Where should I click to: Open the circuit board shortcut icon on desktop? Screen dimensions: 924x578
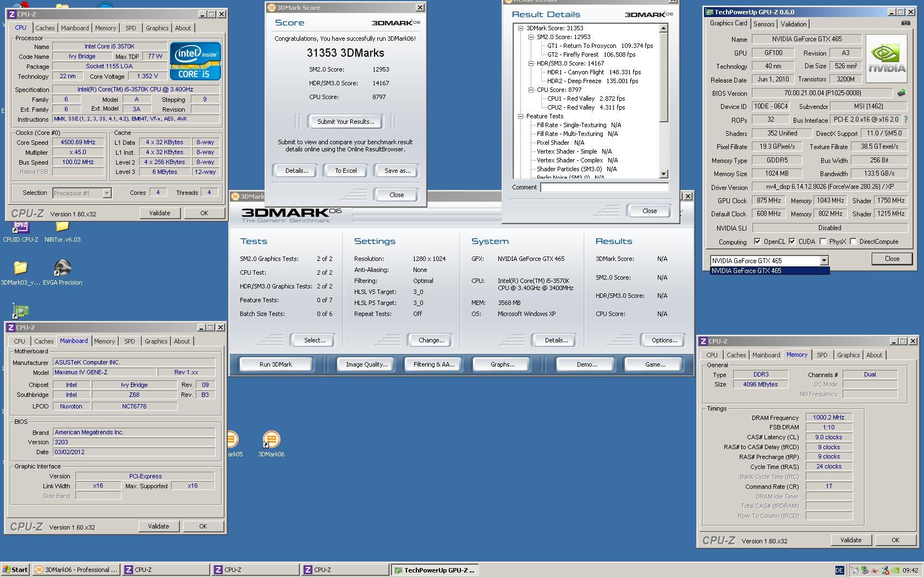coord(20,311)
